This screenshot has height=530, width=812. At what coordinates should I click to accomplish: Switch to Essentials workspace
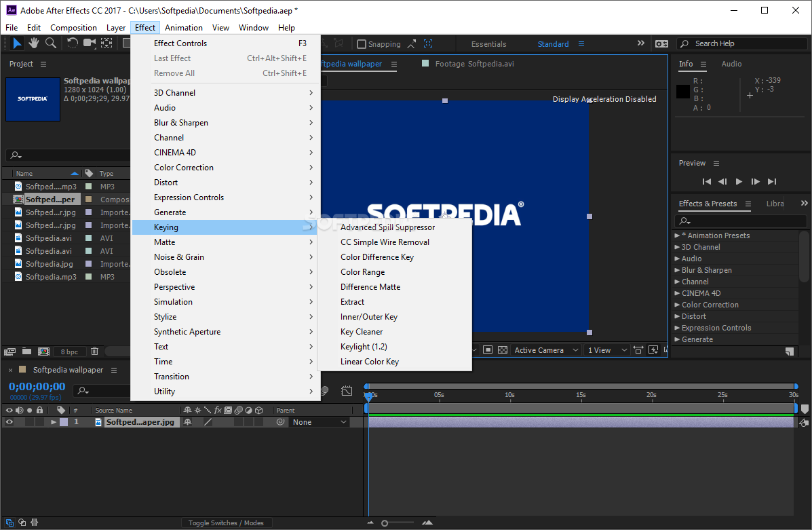(x=488, y=44)
